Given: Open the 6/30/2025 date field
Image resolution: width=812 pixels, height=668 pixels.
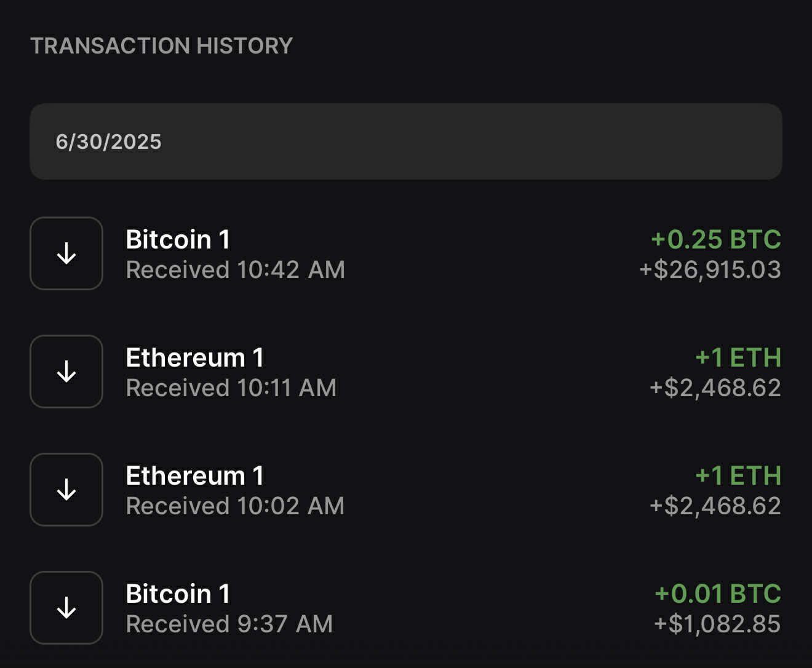Looking at the screenshot, I should (x=406, y=141).
